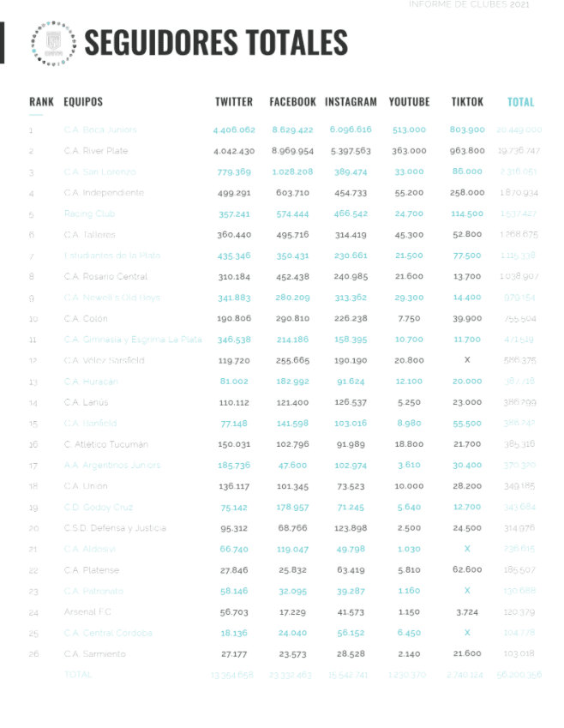Click the C.A. Independiente team name

(104, 193)
